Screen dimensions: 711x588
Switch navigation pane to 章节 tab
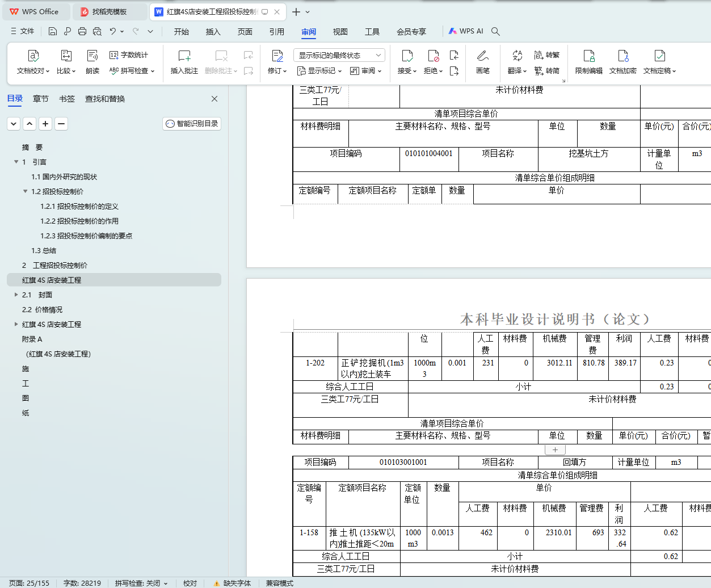point(41,99)
